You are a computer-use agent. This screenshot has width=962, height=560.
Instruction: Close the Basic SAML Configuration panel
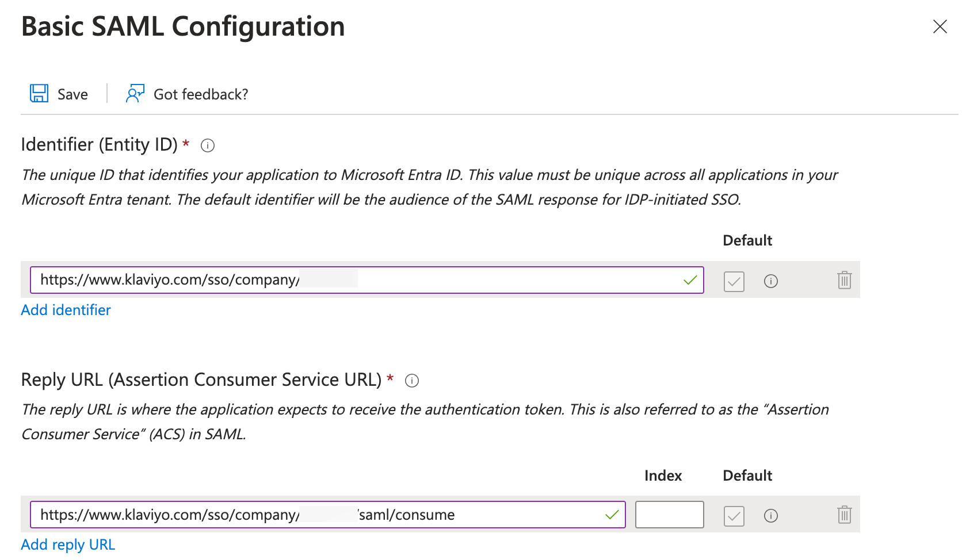click(x=940, y=26)
